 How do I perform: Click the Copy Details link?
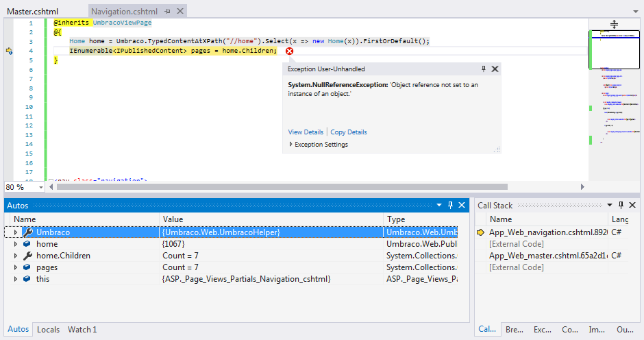[x=349, y=132]
